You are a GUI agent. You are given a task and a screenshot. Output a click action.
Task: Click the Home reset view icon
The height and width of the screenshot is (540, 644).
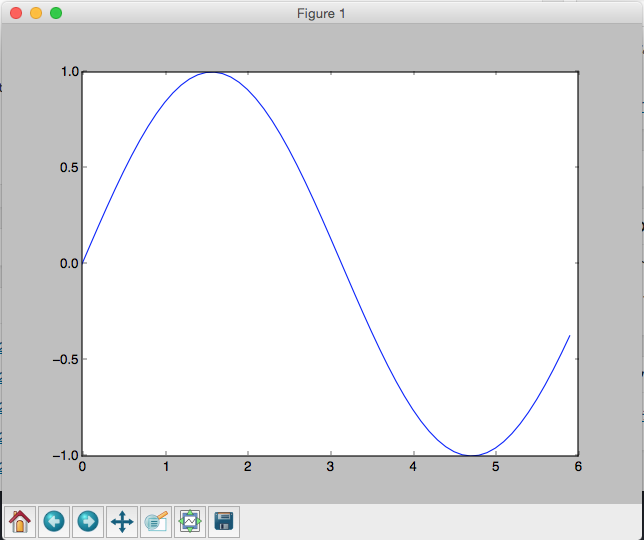click(20, 521)
